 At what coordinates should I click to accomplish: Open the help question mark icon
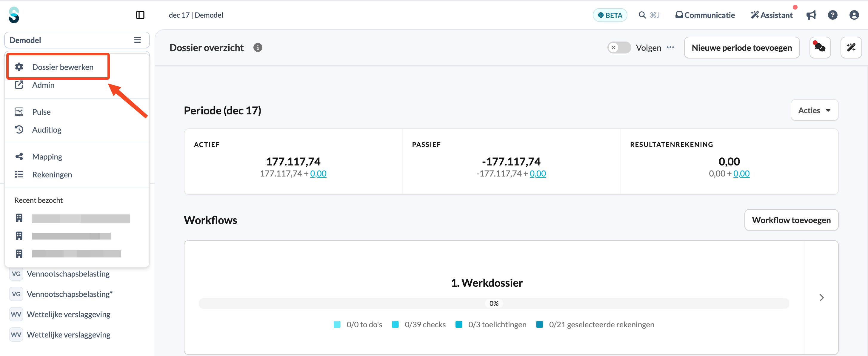[832, 15]
